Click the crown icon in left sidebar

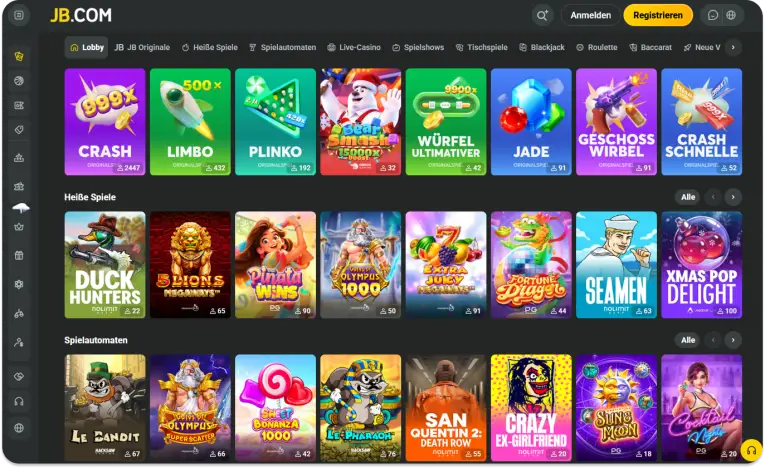point(19,227)
